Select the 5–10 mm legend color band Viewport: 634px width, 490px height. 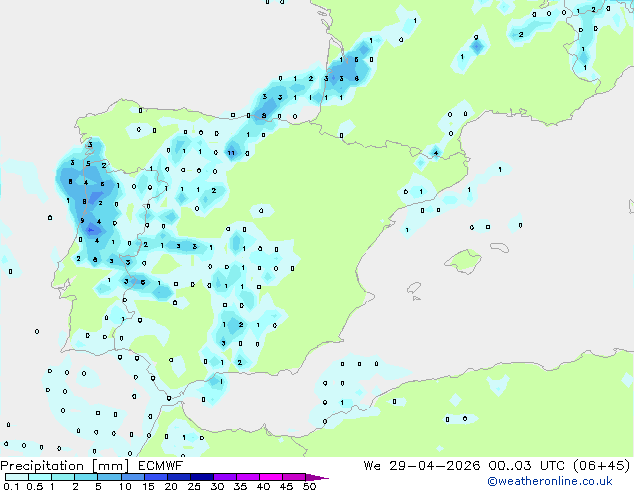[x=109, y=477]
